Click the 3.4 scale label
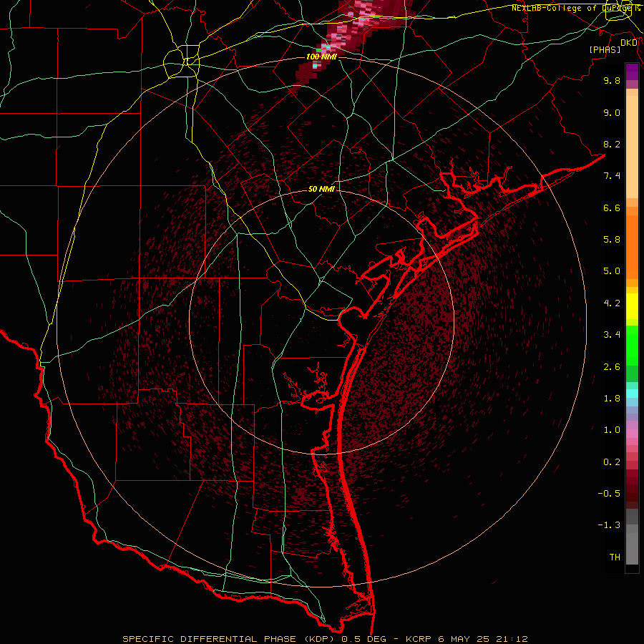 click(x=612, y=335)
